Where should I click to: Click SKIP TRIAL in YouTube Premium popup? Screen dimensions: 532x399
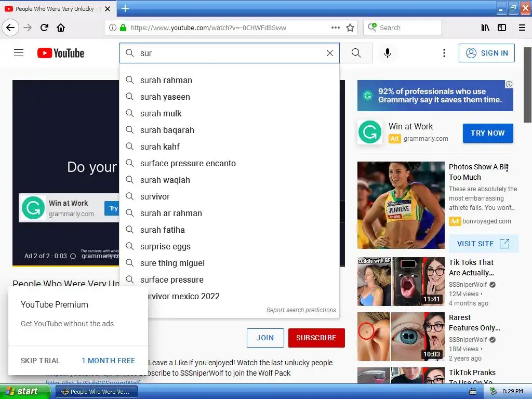pos(40,361)
